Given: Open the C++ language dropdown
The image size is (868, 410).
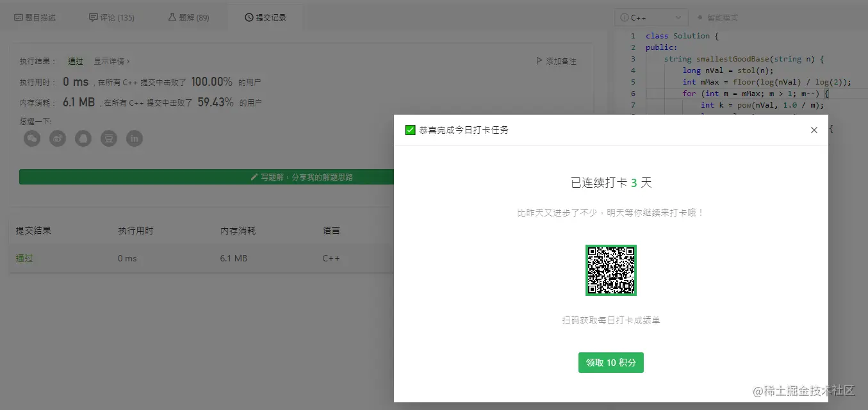Looking at the screenshot, I should (x=651, y=18).
